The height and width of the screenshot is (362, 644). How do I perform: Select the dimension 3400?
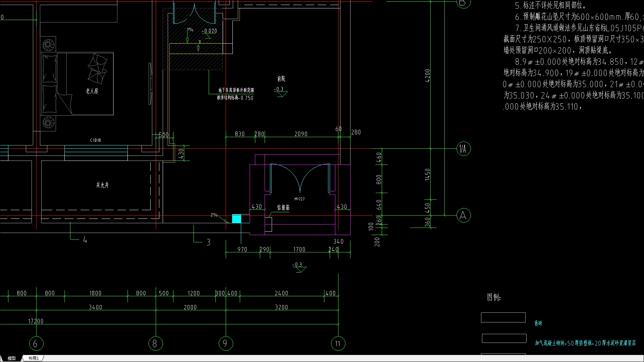click(x=96, y=307)
